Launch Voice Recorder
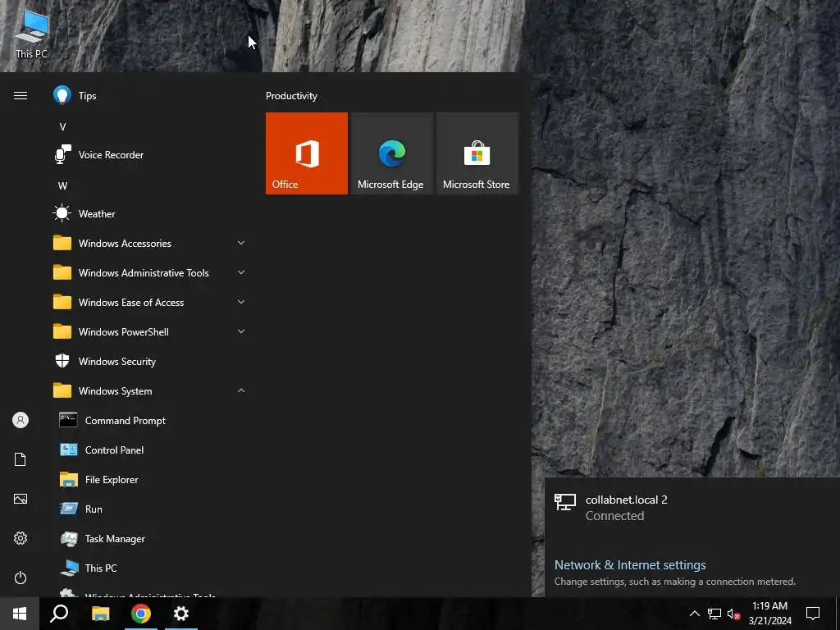This screenshot has width=840, height=630. 150,155
